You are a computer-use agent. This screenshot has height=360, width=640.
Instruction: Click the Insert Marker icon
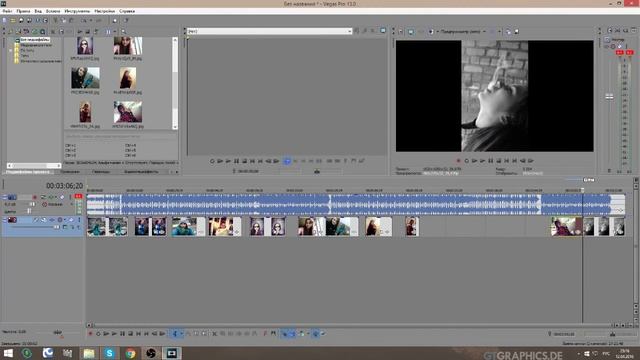tap(265, 334)
